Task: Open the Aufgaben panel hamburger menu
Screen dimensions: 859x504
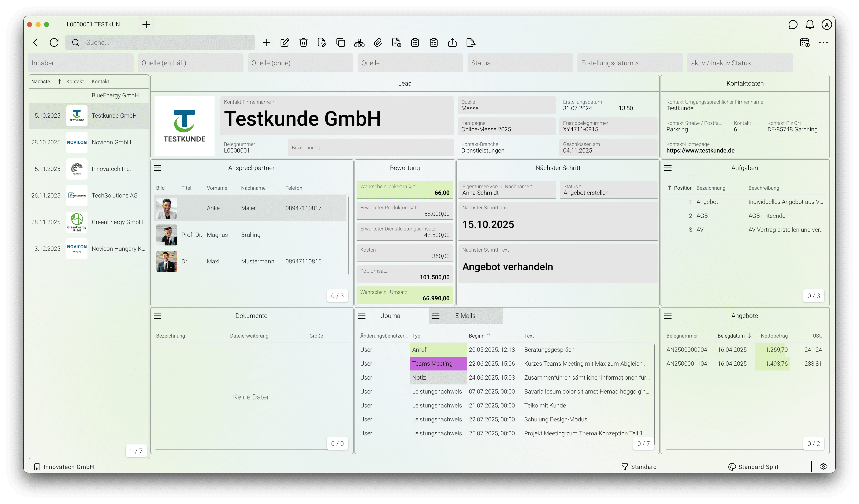Action: pyautogui.click(x=668, y=168)
